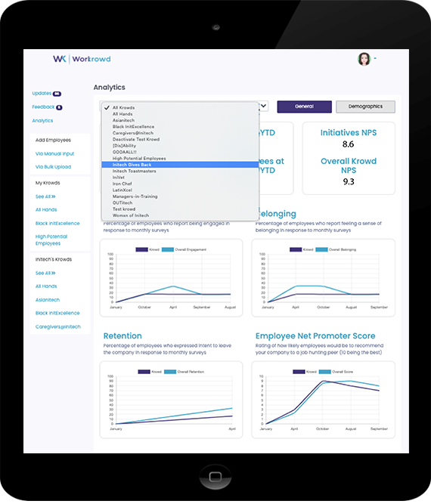Viewport: 431px width, 504px height.
Task: Toggle Krowd legend swatch in Engagement chart
Action: [x=141, y=249]
